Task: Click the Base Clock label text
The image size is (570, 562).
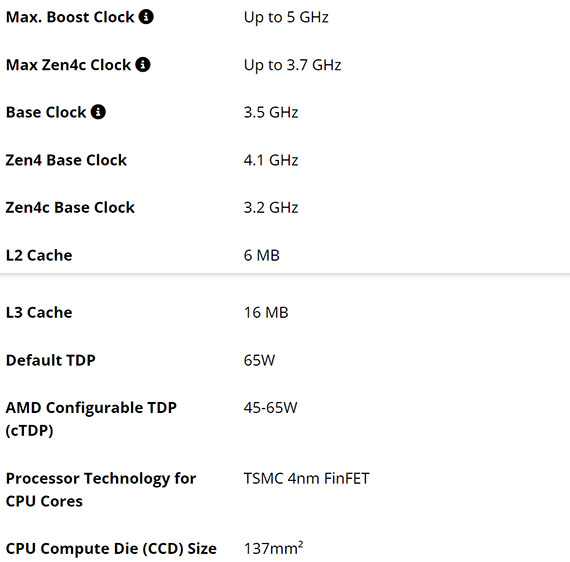Action: pos(46,112)
